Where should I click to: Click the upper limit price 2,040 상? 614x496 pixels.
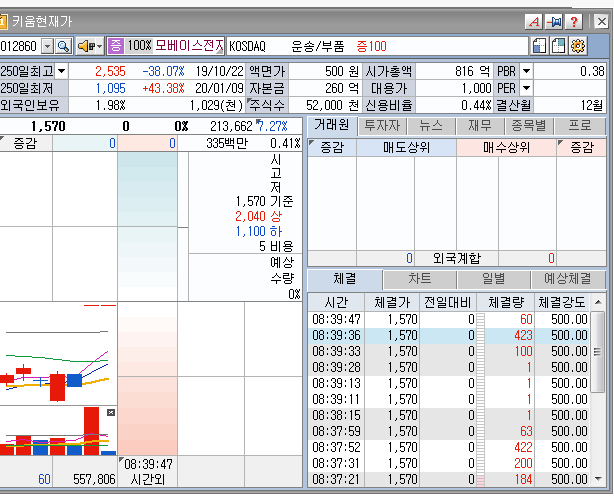pyautogui.click(x=258, y=216)
